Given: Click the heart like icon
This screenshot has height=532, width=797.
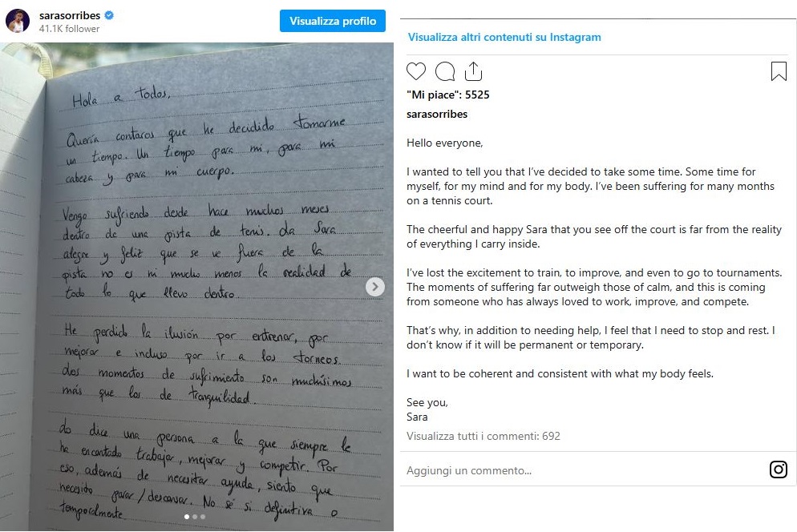Looking at the screenshot, I should coord(416,72).
